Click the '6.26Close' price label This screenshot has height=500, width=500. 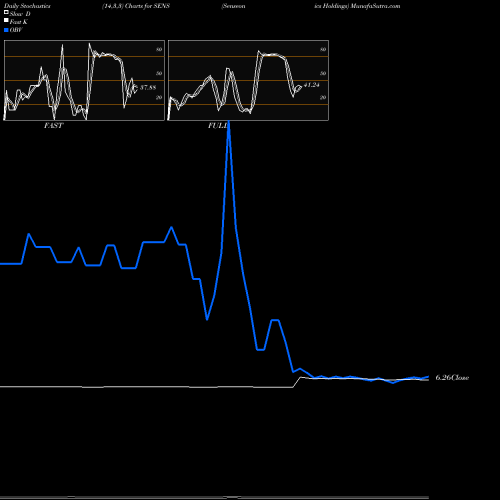pyautogui.click(x=452, y=378)
